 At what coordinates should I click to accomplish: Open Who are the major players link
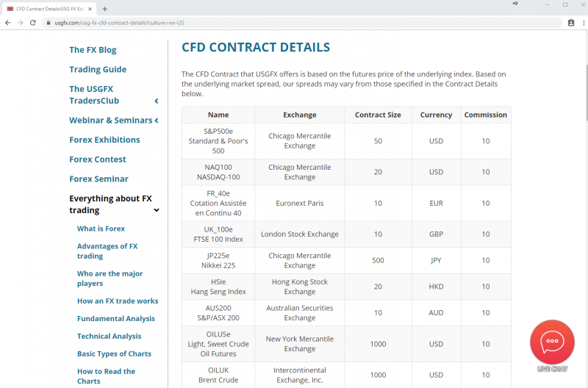click(x=110, y=279)
